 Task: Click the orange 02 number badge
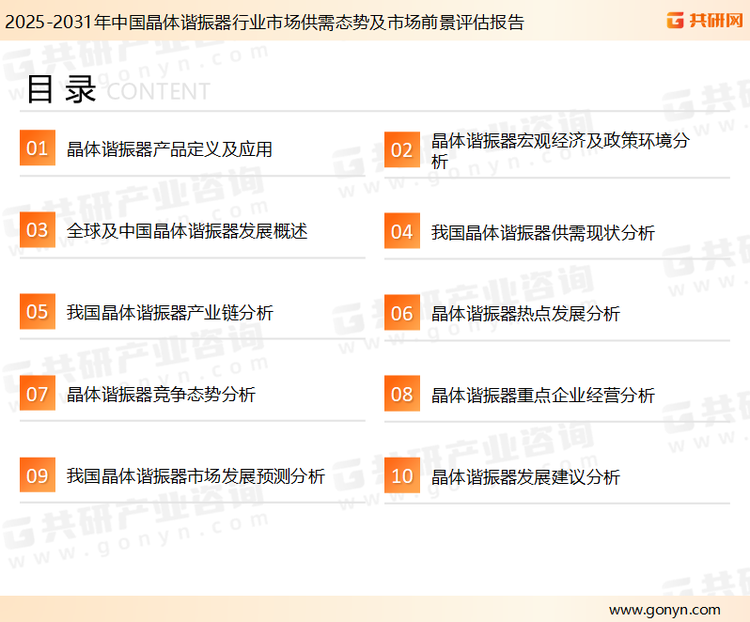(402, 150)
